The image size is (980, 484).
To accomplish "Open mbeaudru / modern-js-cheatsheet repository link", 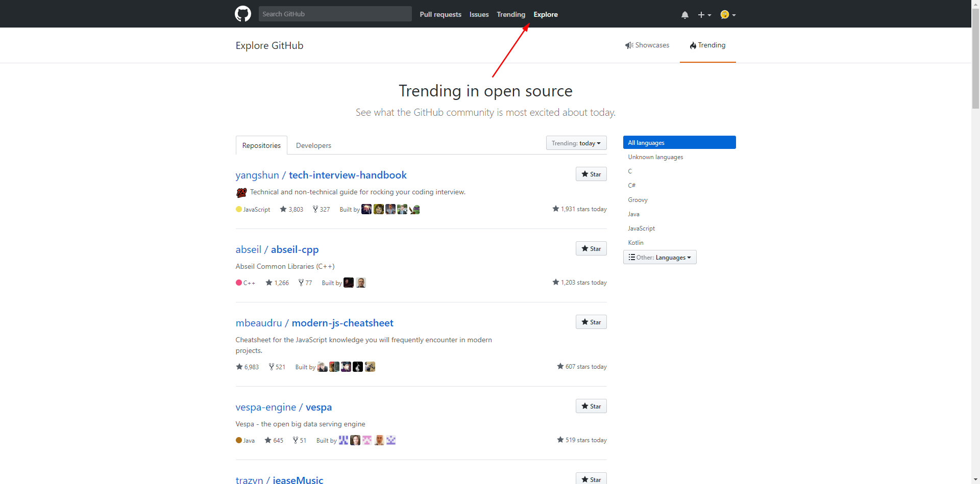I will point(314,323).
